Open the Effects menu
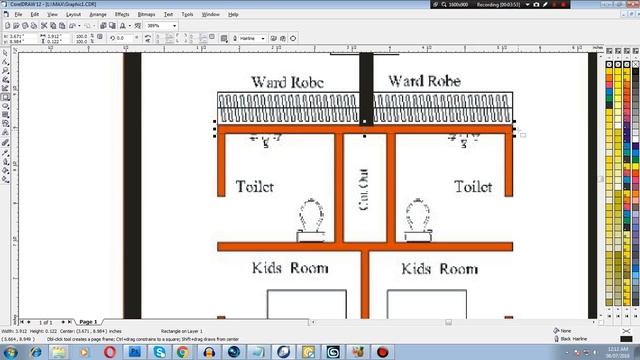Screen dimensions: 640x360 (x=122, y=14)
